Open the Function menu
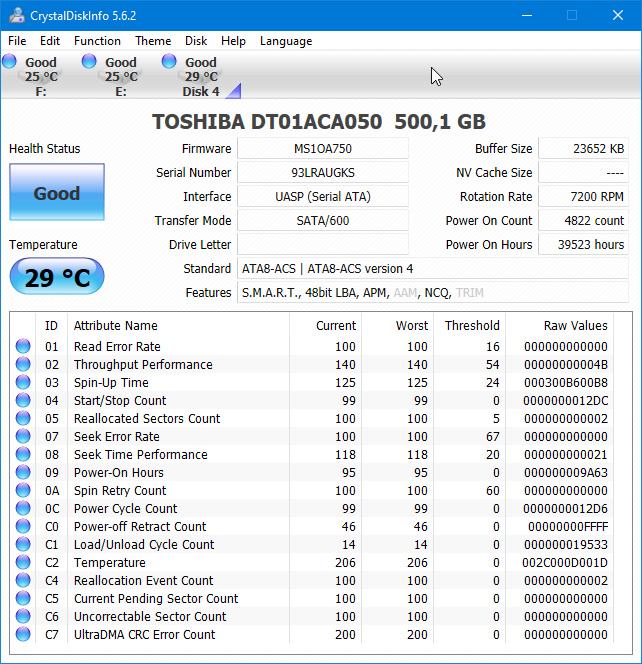 pyautogui.click(x=97, y=41)
